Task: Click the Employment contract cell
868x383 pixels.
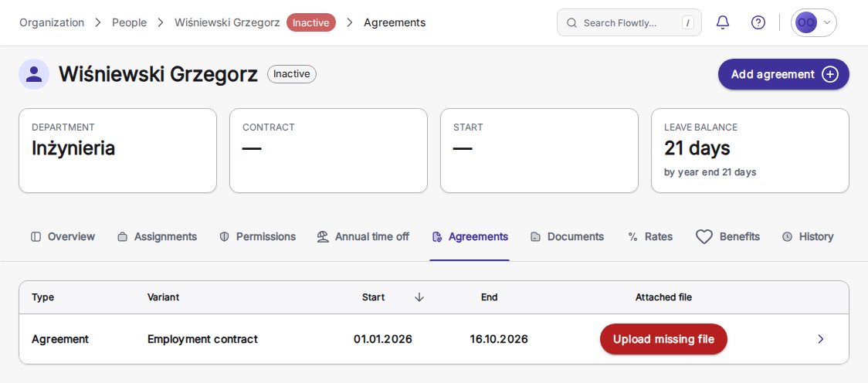Action: pyautogui.click(x=202, y=339)
